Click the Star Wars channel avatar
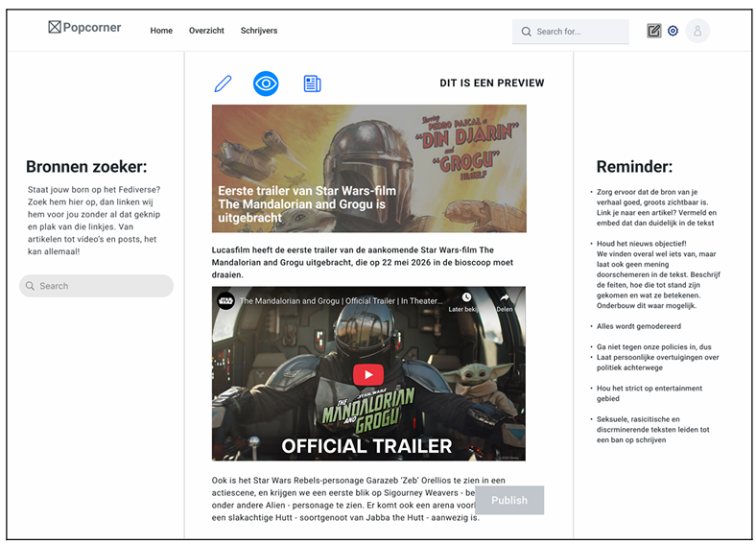The image size is (756, 544). pos(225,300)
